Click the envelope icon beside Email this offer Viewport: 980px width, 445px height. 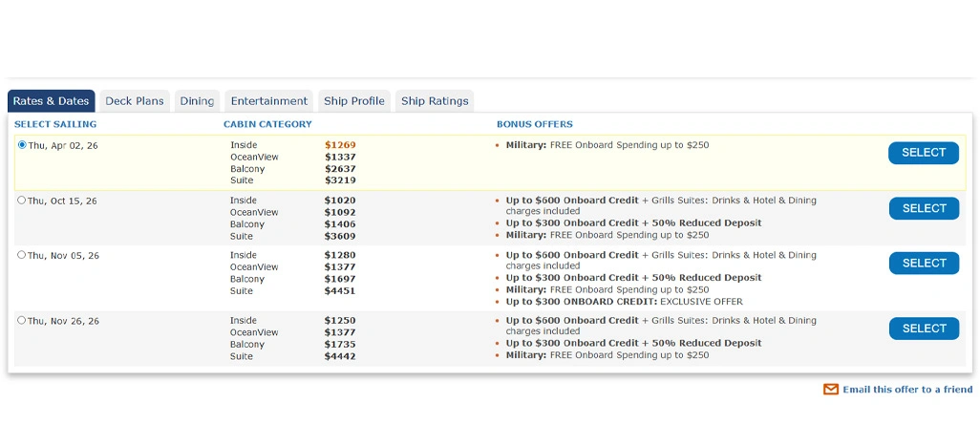(x=831, y=390)
